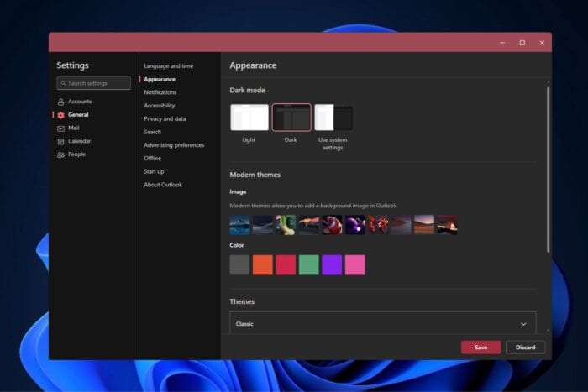The width and height of the screenshot is (588, 392).
Task: Choose the Light mode option
Action: pos(249,118)
